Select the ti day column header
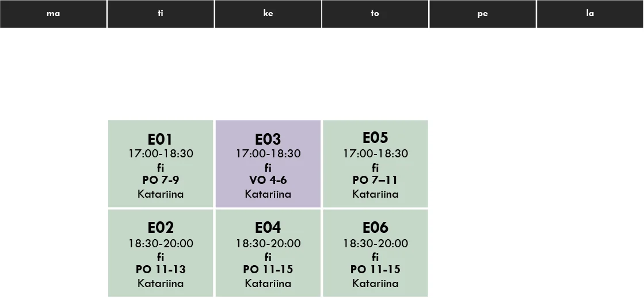 161,14
